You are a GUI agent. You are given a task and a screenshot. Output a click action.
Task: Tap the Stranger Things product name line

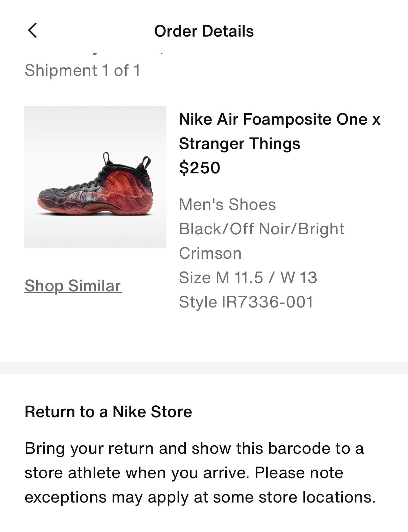point(240,144)
